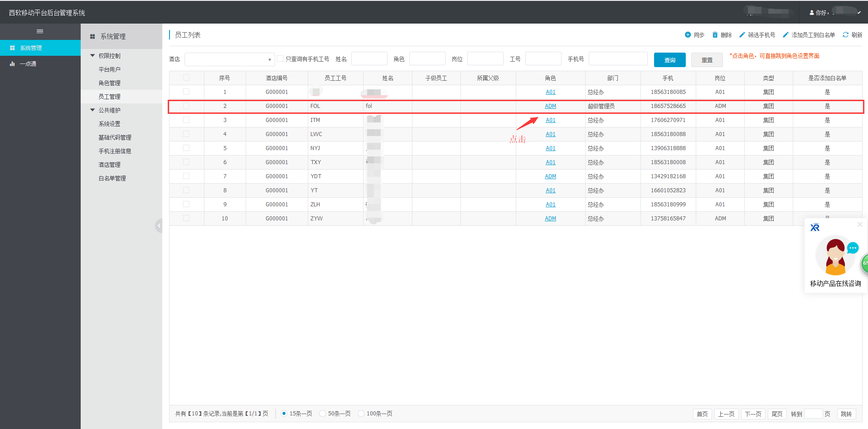Click the 筛选手机号 pencil icon
This screenshot has height=429, width=868.
[742, 35]
